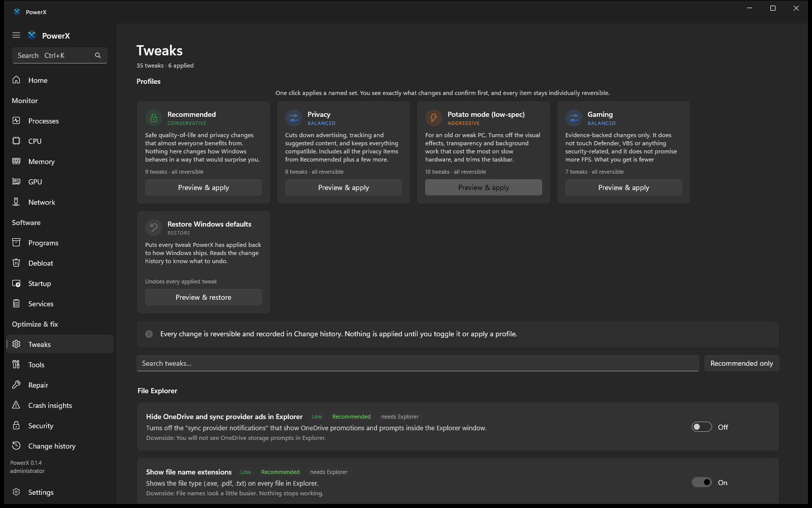Image resolution: width=812 pixels, height=508 pixels.
Task: Turn on Hide OneDrive ads toggle
Action: (702, 427)
